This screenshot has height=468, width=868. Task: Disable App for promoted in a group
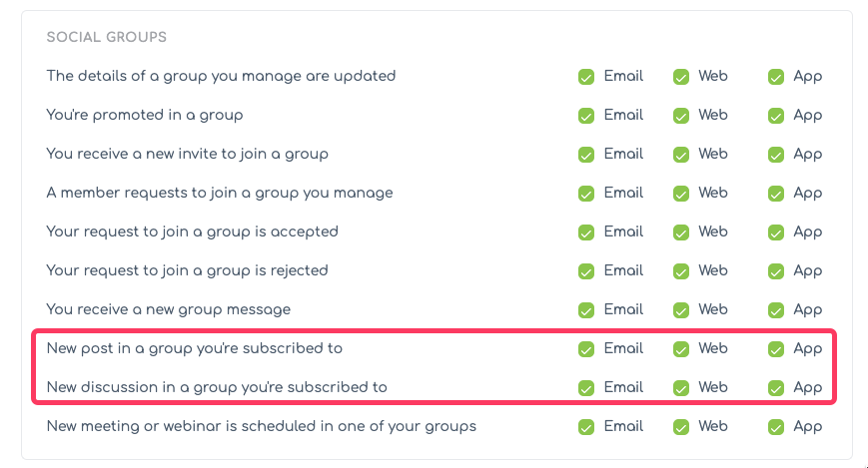click(x=776, y=116)
